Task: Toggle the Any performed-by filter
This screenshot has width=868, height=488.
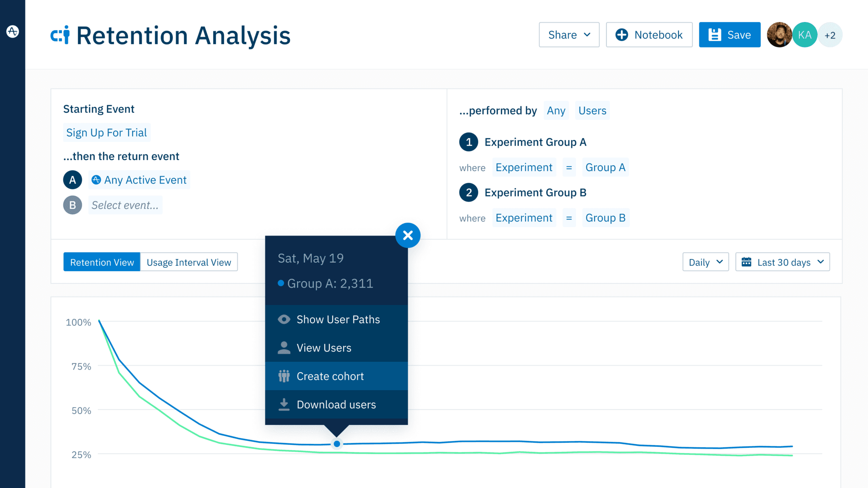Action: pos(556,111)
